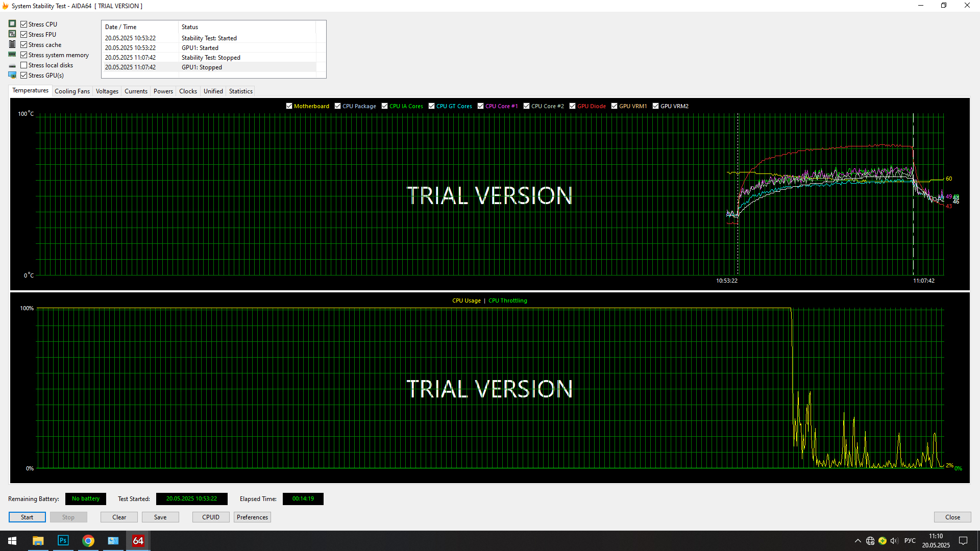Uncheck the GPU Diode graph checkbox
The height and width of the screenshot is (551, 980).
pyautogui.click(x=573, y=106)
